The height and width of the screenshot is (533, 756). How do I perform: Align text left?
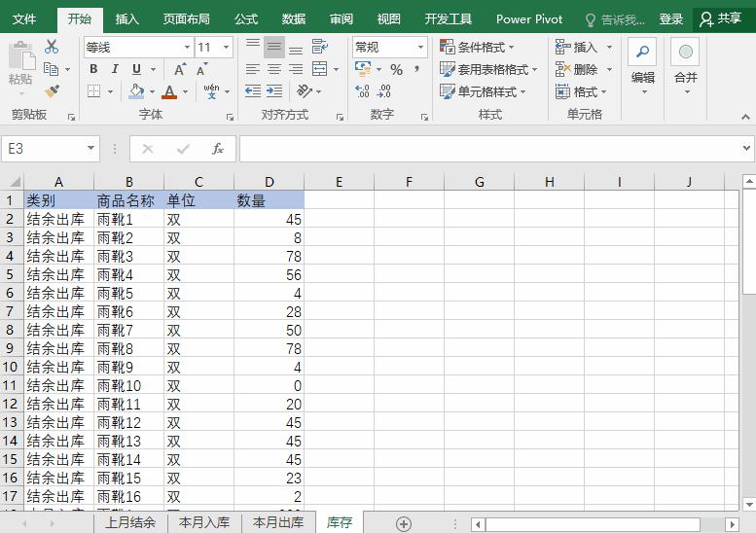coord(253,69)
